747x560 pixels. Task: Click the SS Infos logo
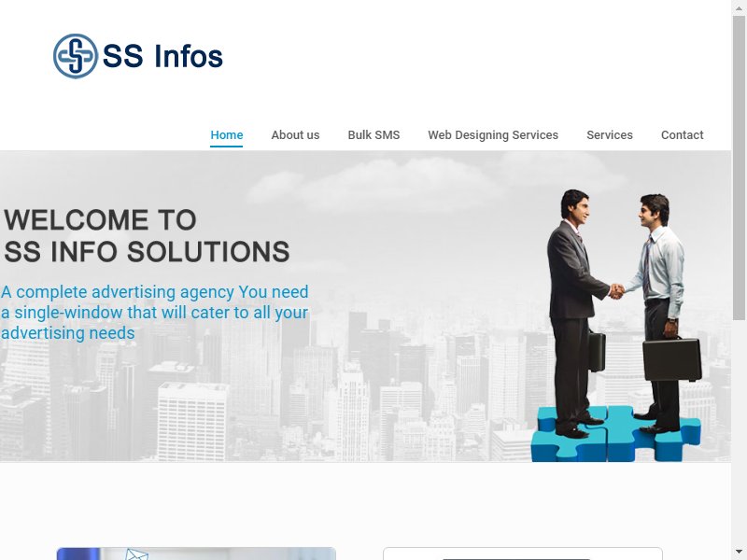pos(137,56)
